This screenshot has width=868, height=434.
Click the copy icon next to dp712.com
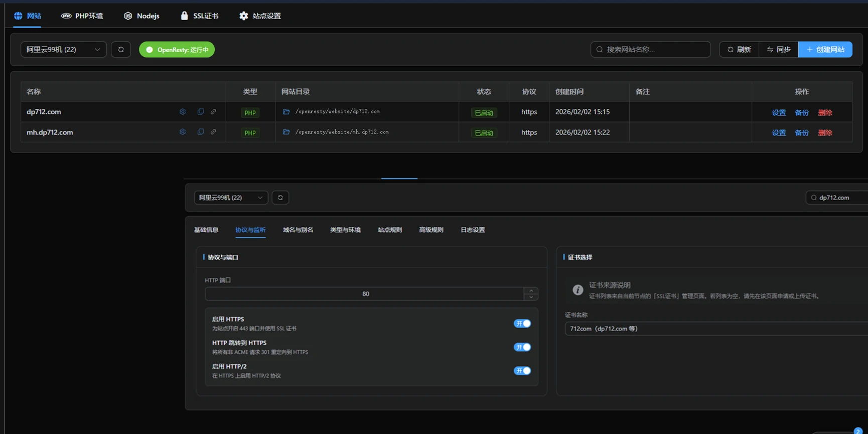pyautogui.click(x=201, y=112)
